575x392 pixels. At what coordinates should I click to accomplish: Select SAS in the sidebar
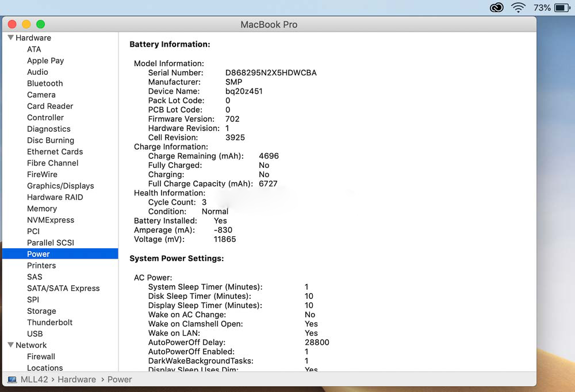pos(34,276)
